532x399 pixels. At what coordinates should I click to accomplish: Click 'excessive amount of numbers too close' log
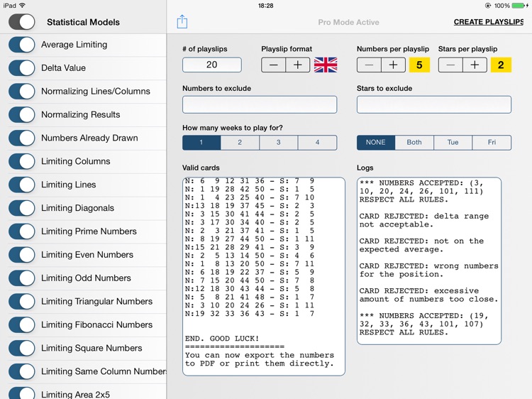pos(429,295)
